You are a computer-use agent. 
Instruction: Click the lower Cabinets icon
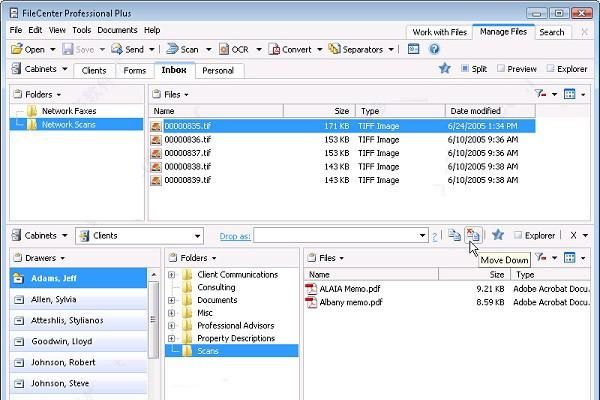coord(16,235)
